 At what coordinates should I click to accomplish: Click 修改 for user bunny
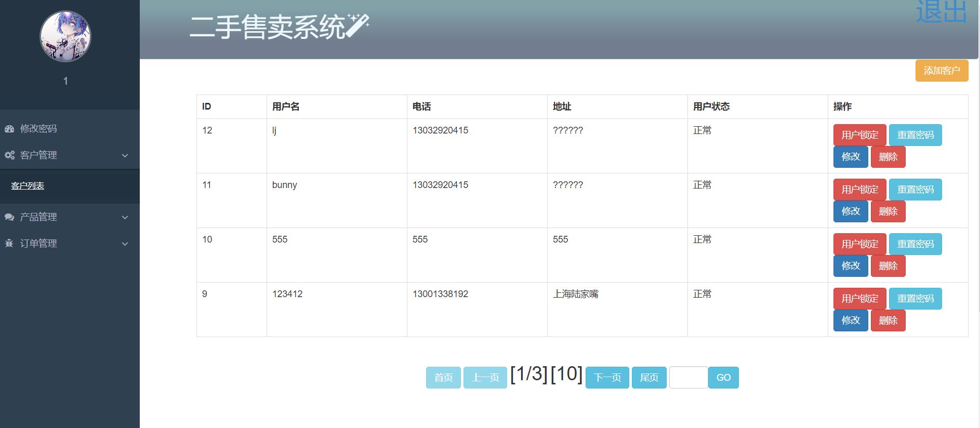click(x=851, y=211)
